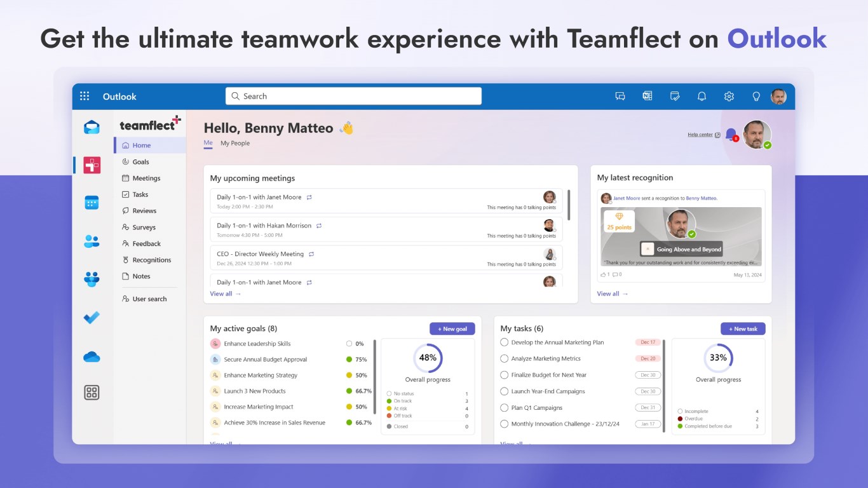868x488 pixels.
Task: Open Goals in Teamflect menu
Action: point(150,162)
